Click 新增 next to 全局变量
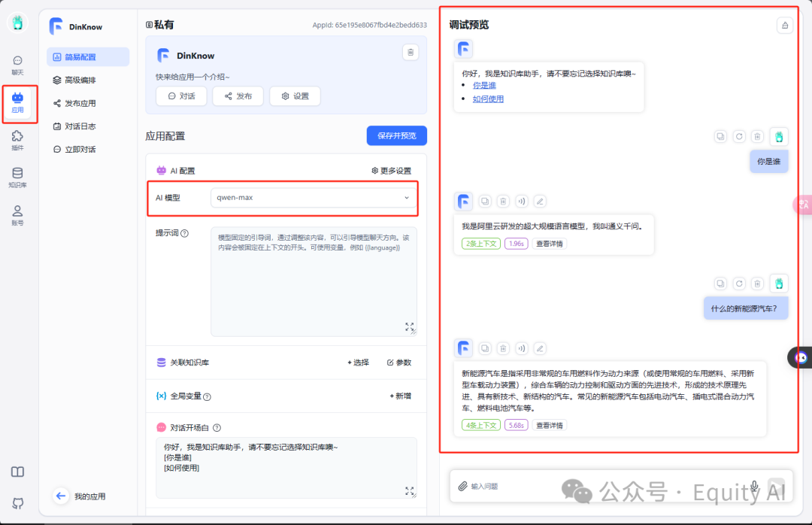The height and width of the screenshot is (525, 812). point(400,396)
